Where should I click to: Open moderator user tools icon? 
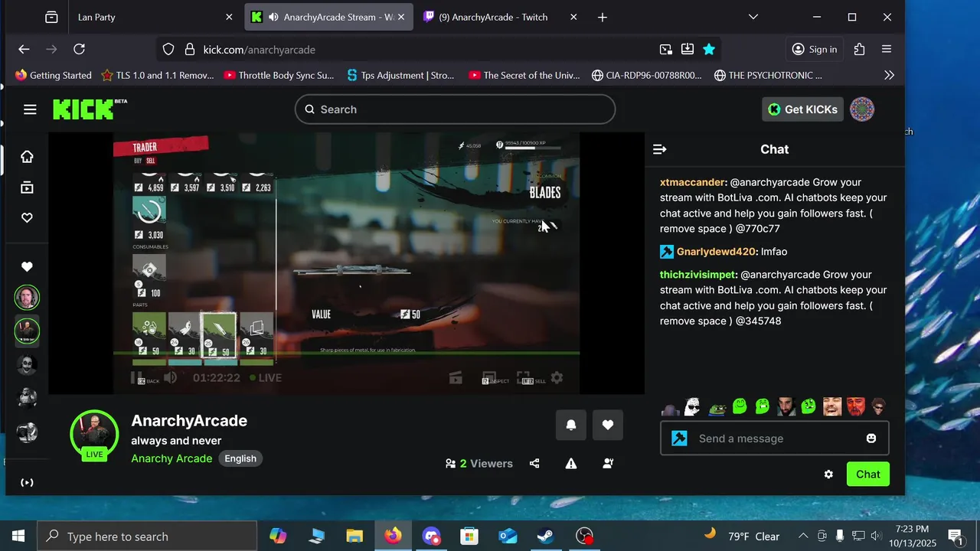[x=608, y=463]
